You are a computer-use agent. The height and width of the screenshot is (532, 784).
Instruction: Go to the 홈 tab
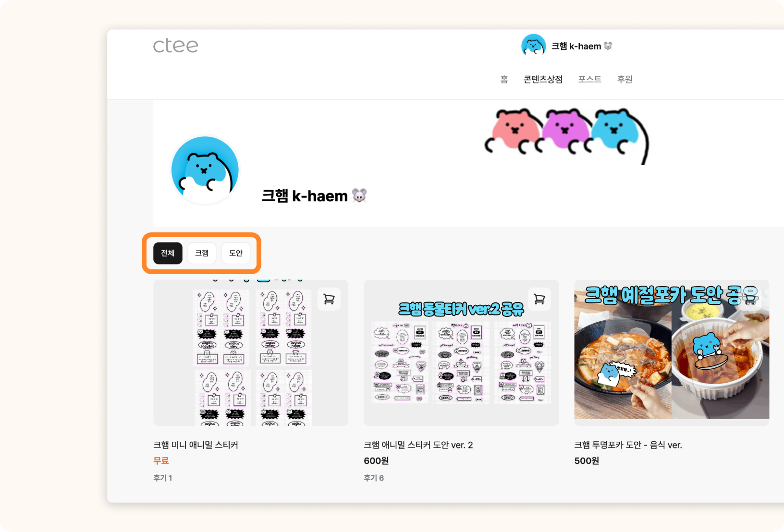[504, 79]
